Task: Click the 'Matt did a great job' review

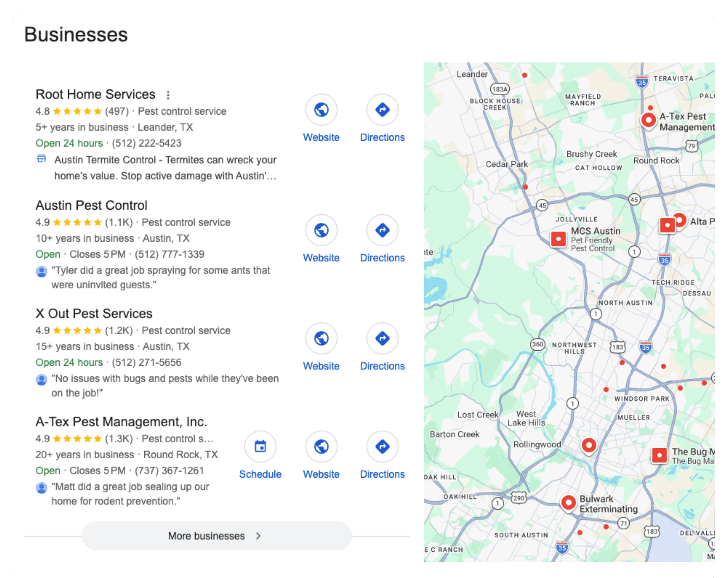Action: click(x=130, y=494)
